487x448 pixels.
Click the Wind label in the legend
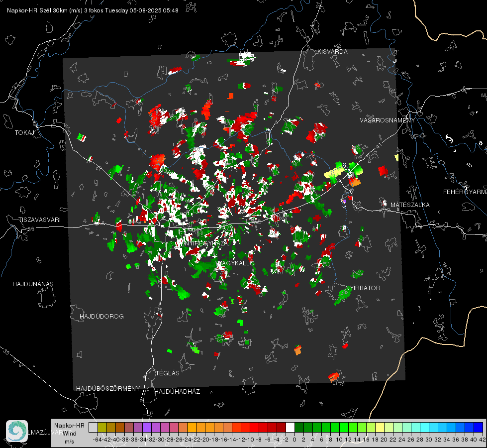tap(70, 434)
